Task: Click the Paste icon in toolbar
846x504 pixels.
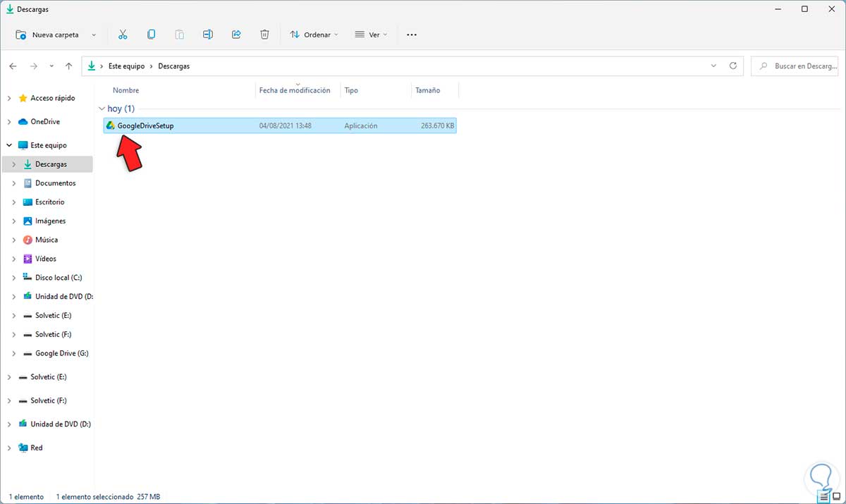Action: coord(179,35)
